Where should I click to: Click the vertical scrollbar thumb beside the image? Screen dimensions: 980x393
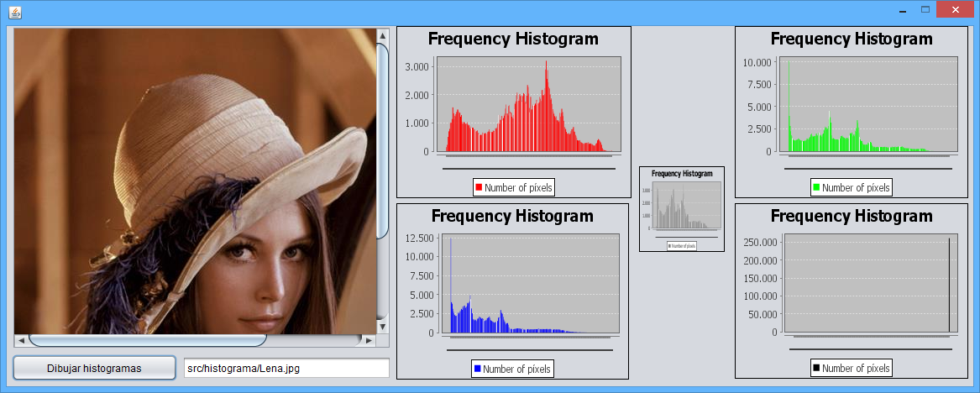[x=382, y=141]
